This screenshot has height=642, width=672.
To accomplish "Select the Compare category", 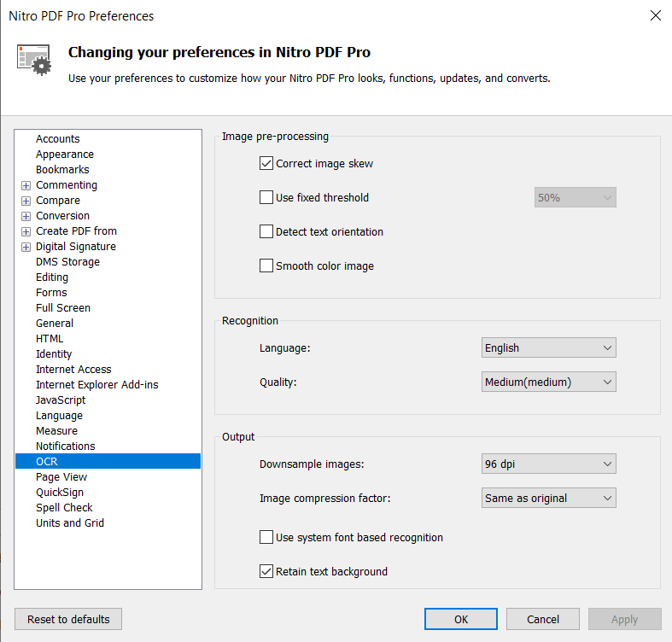I will [x=58, y=201].
